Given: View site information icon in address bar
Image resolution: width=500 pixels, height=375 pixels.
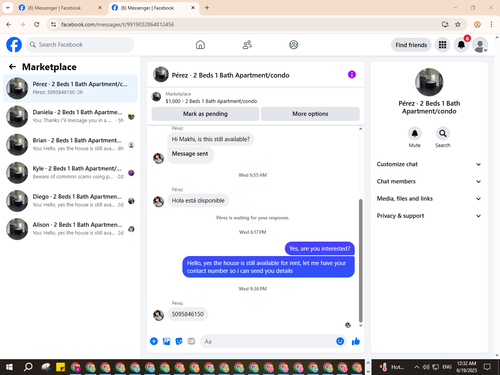Looking at the screenshot, I should click(53, 24).
